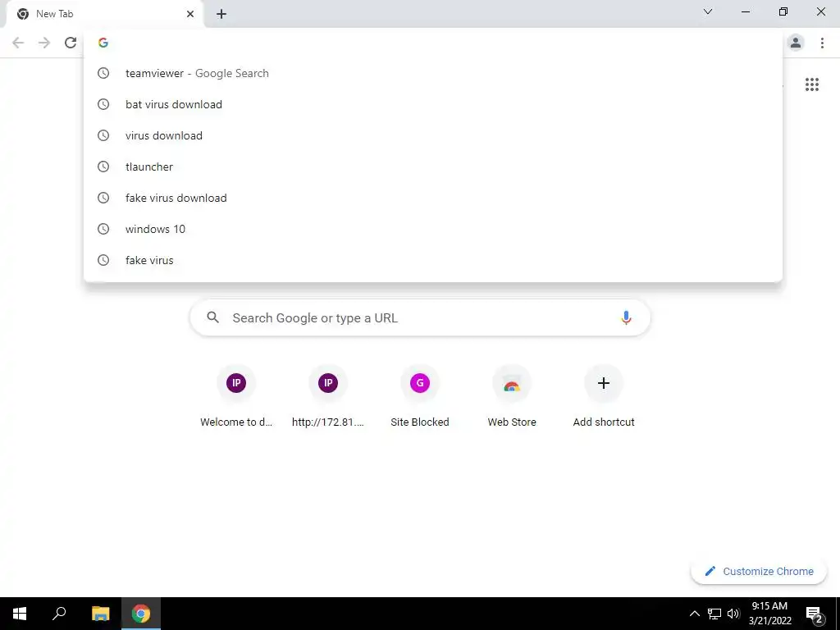The height and width of the screenshot is (630, 840).
Task: Open the volume tray icon
Action: pyautogui.click(x=733, y=614)
